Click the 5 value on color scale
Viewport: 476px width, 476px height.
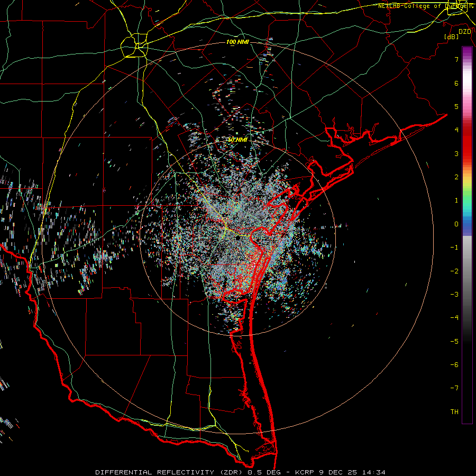click(456, 106)
